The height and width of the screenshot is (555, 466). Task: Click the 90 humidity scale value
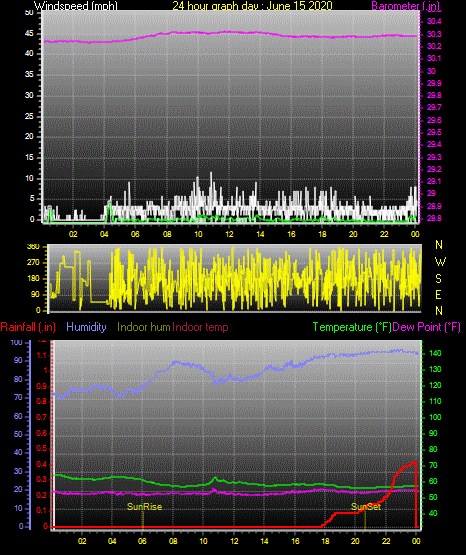point(18,360)
